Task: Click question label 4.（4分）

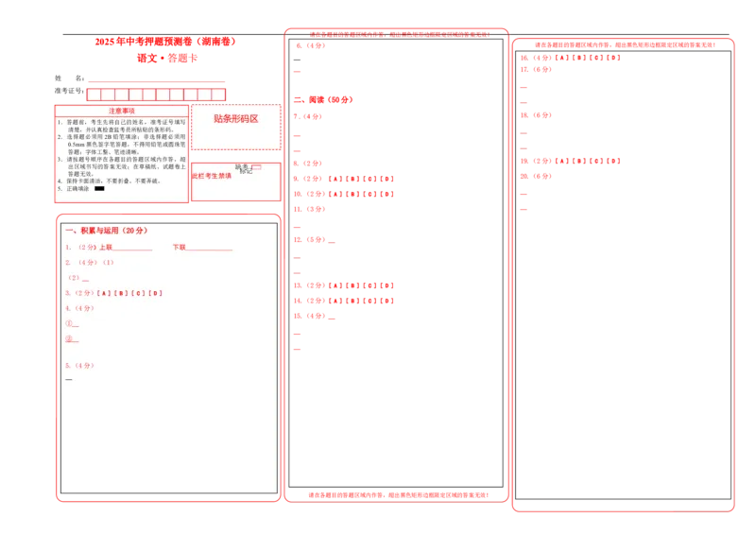Action: point(79,308)
